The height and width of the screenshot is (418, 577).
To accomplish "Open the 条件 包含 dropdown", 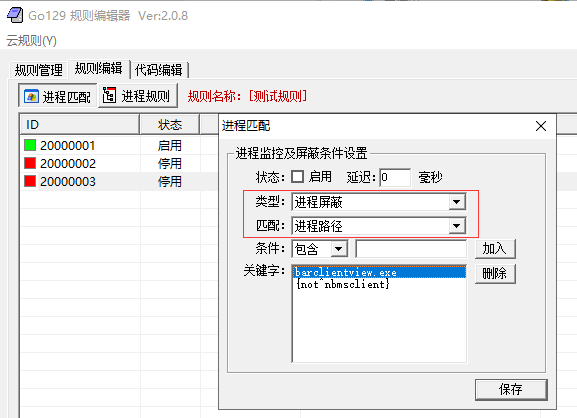I will pos(339,249).
